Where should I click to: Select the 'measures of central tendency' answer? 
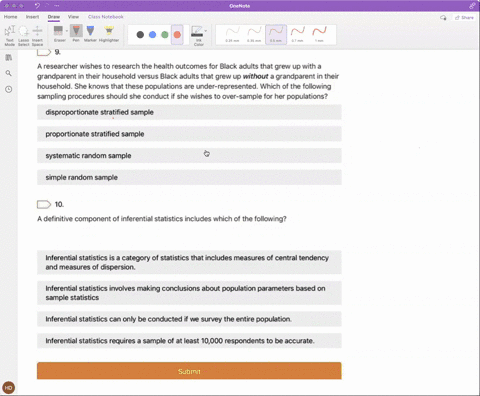coord(189,262)
